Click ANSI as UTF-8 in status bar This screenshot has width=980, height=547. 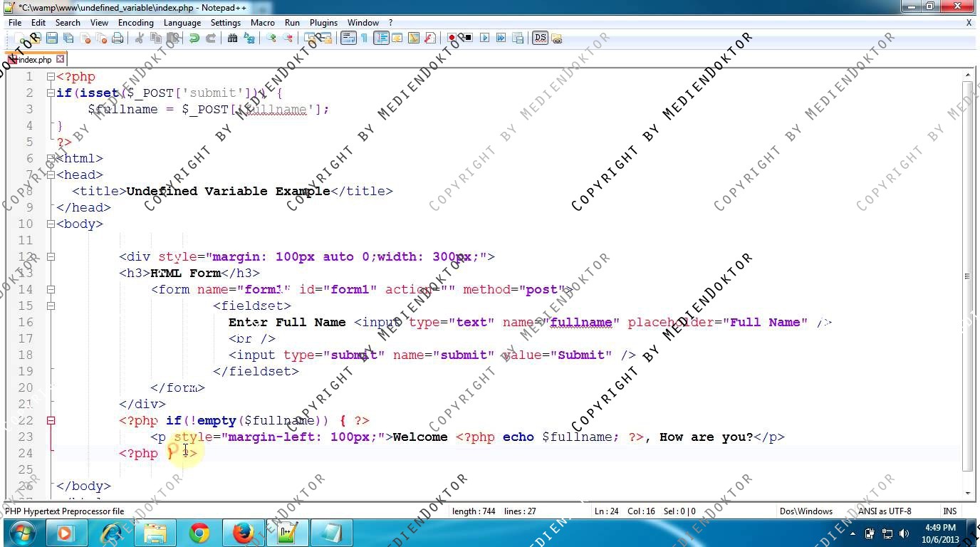coord(884,511)
